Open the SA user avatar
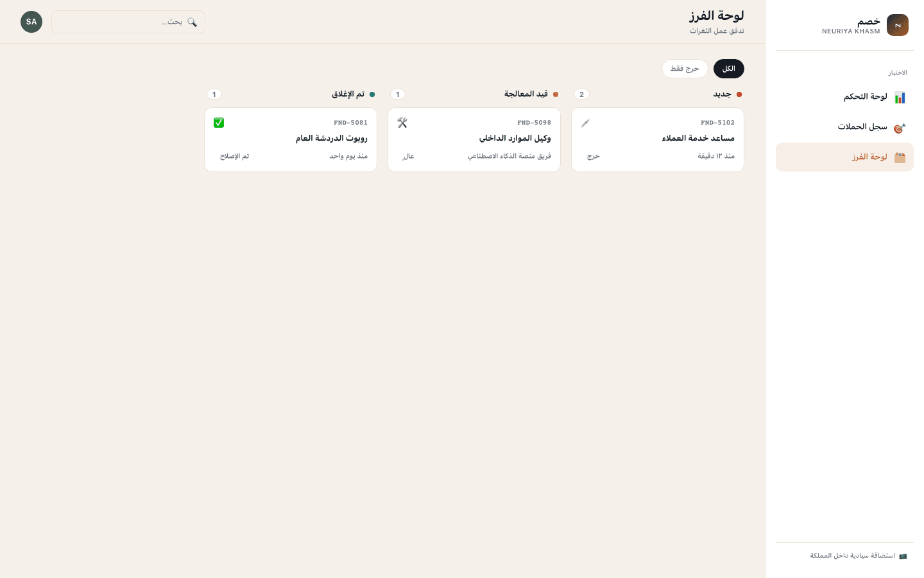This screenshot has height=578, width=924. pos(31,22)
